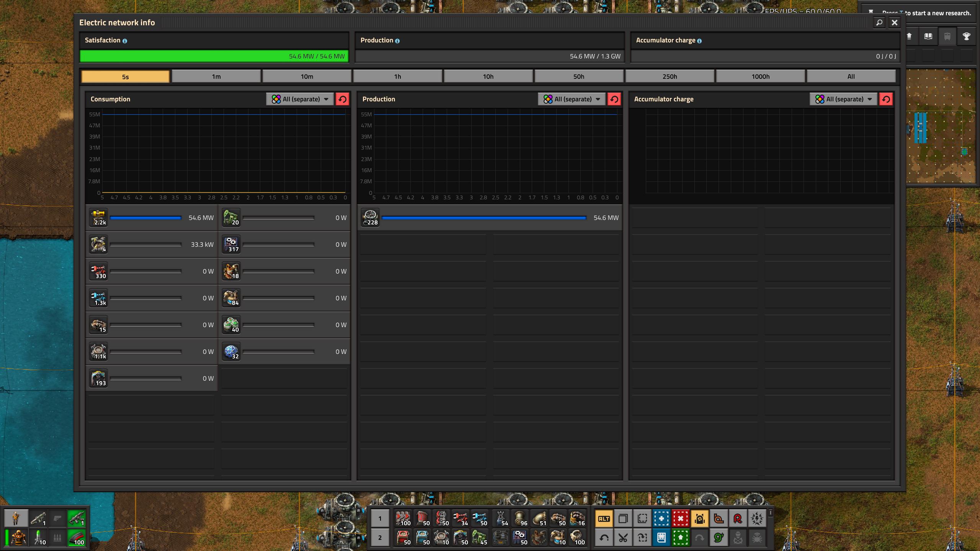Switch to the 10m time range tab
Viewport: 980px width, 551px height.
click(x=307, y=77)
